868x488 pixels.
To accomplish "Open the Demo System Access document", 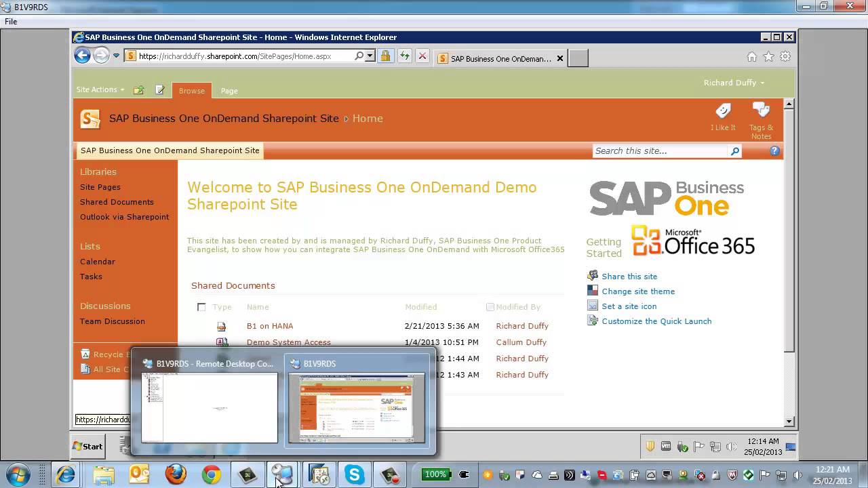I will [289, 342].
